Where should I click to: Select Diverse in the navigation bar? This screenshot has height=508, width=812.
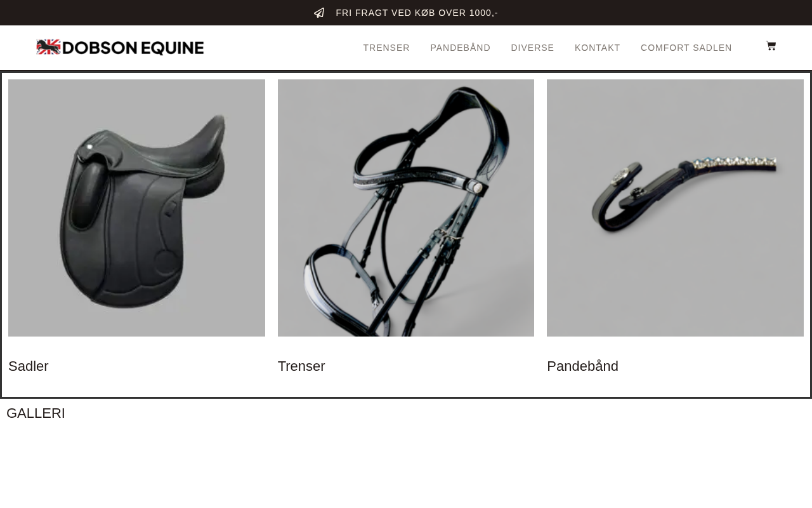(x=533, y=48)
